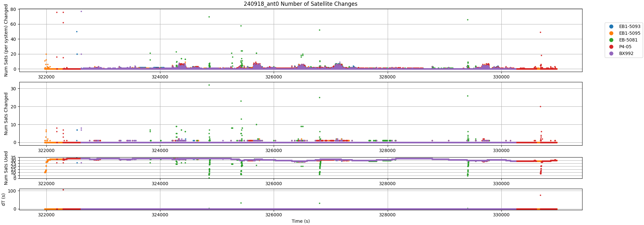Click the purple BX992 legend marker
This screenshot has height=225, width=644.
[x=611, y=53]
